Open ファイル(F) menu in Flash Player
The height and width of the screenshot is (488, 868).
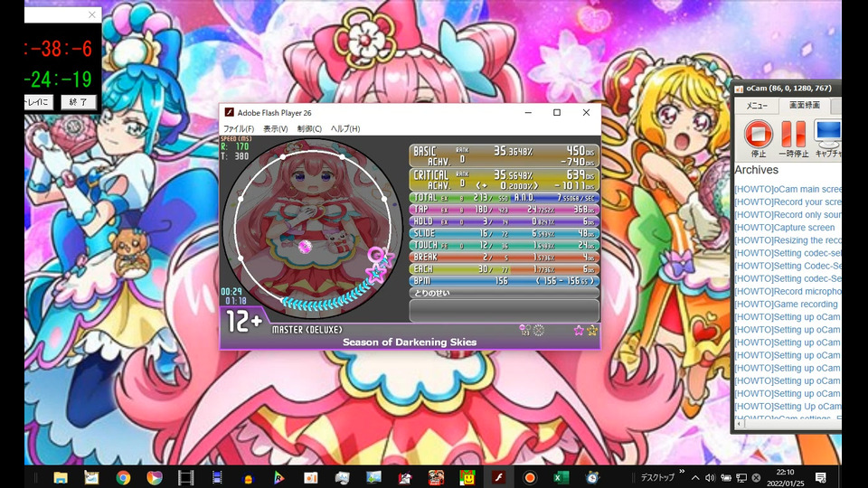[x=239, y=128]
